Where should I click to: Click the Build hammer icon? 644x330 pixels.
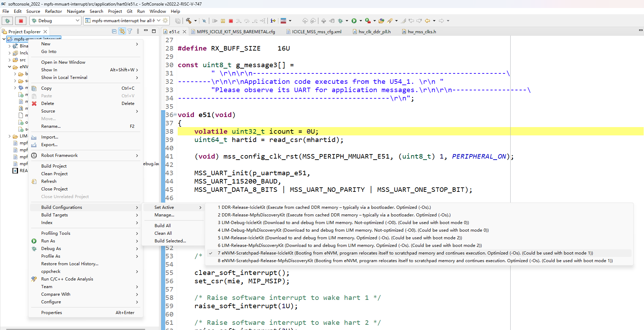click(189, 21)
